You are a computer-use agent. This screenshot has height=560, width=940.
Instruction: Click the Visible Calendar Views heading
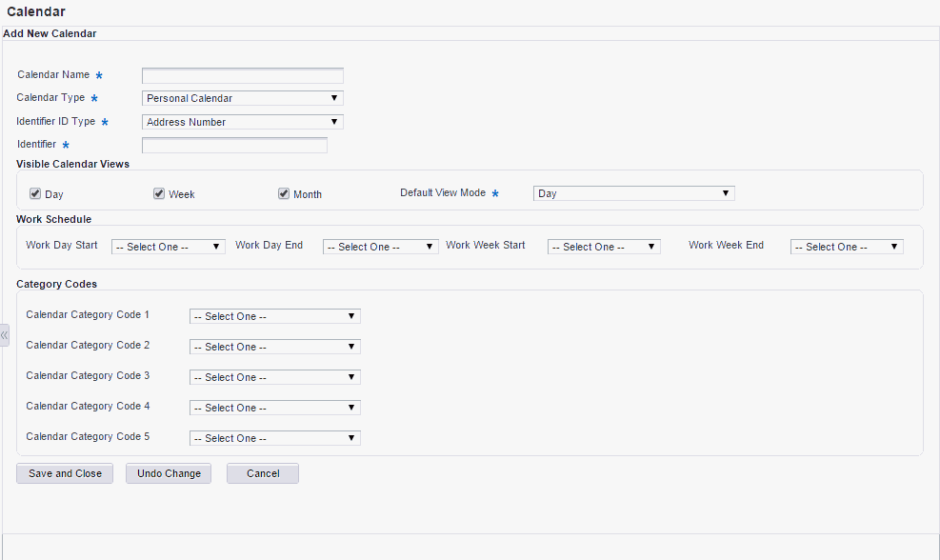click(x=72, y=164)
